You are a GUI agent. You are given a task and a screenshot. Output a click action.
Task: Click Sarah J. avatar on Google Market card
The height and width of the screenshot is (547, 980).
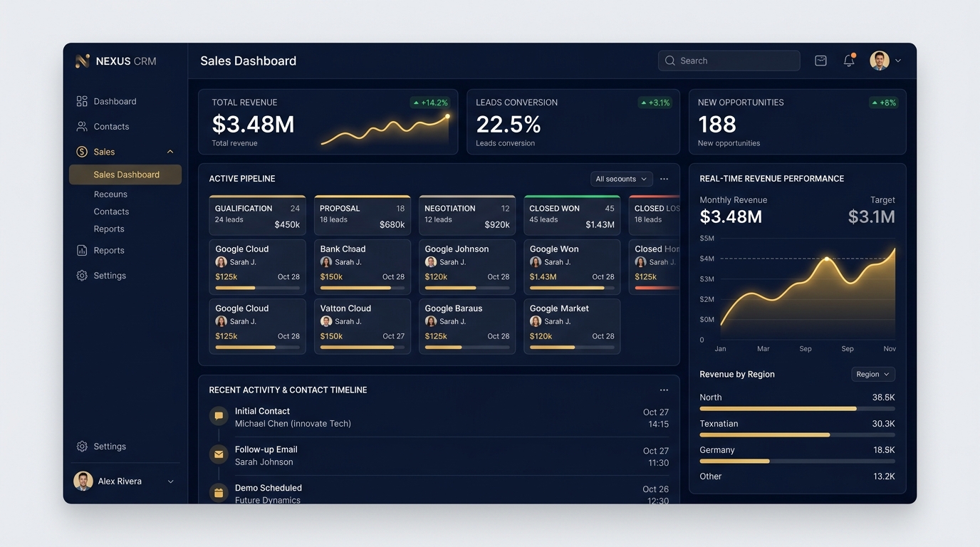tap(536, 321)
